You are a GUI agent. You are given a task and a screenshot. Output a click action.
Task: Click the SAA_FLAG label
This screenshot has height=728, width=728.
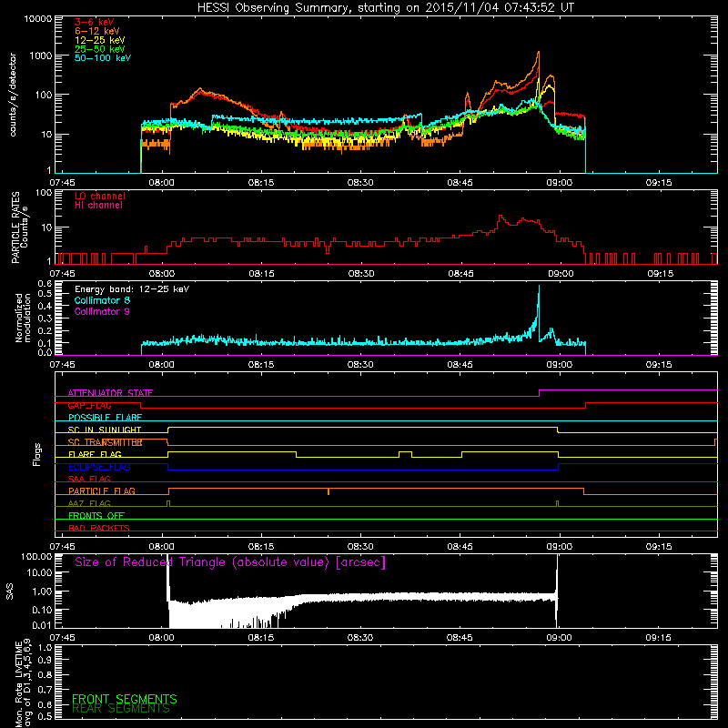tap(89, 479)
